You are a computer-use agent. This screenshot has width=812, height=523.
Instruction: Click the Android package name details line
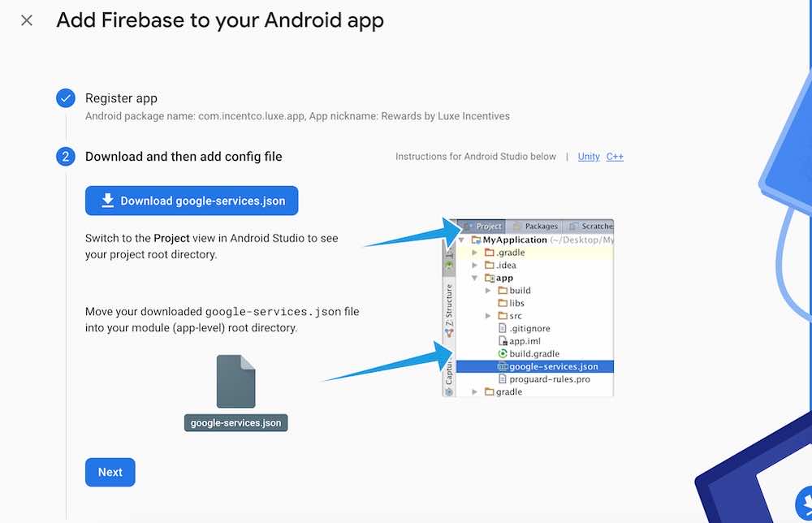point(297,116)
